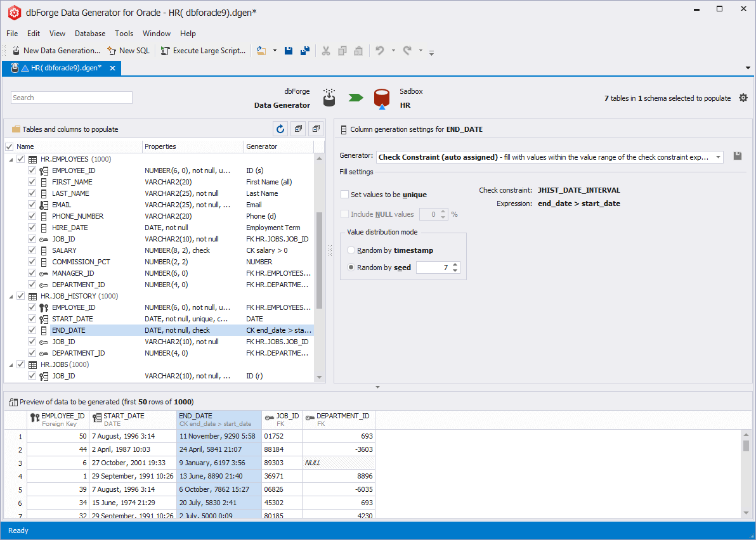The image size is (756, 540).
Task: Save the current generator settings
Action: [738, 157]
